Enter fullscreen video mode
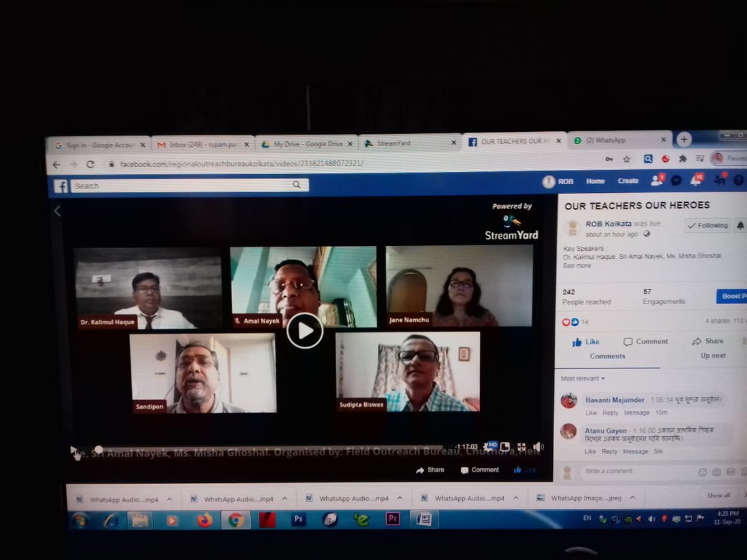747x560 pixels. click(x=521, y=447)
